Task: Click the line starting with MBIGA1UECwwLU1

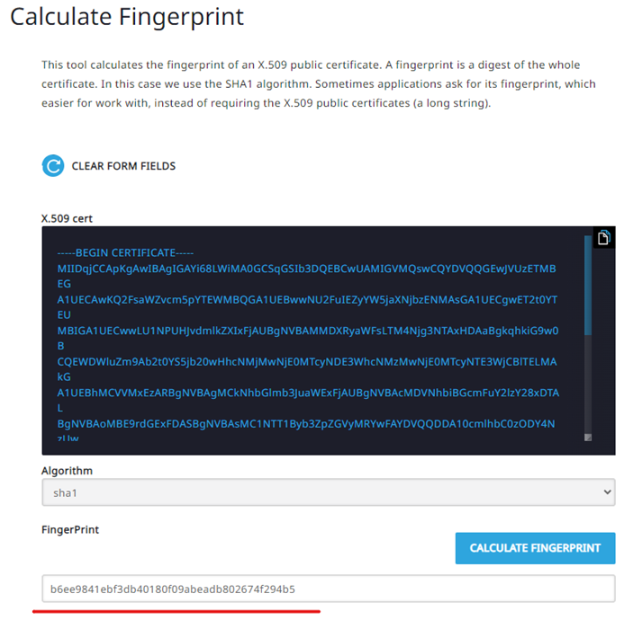Action: click(308, 331)
